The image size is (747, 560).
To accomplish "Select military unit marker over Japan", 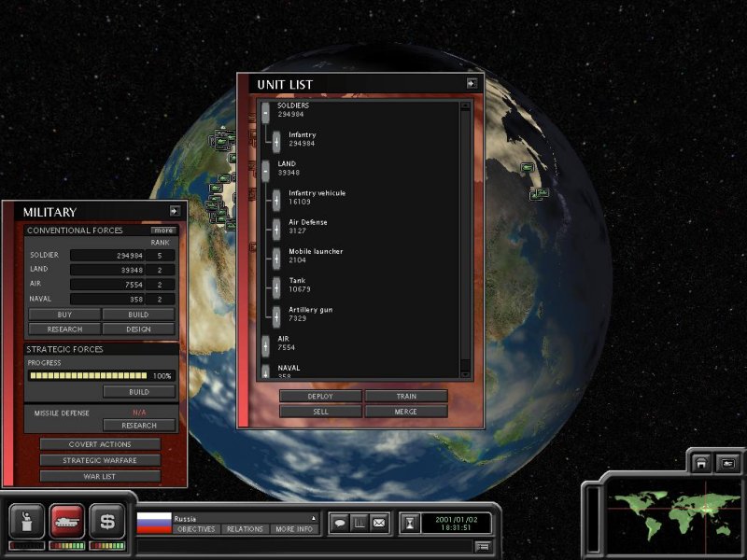I will pyautogui.click(x=528, y=167).
